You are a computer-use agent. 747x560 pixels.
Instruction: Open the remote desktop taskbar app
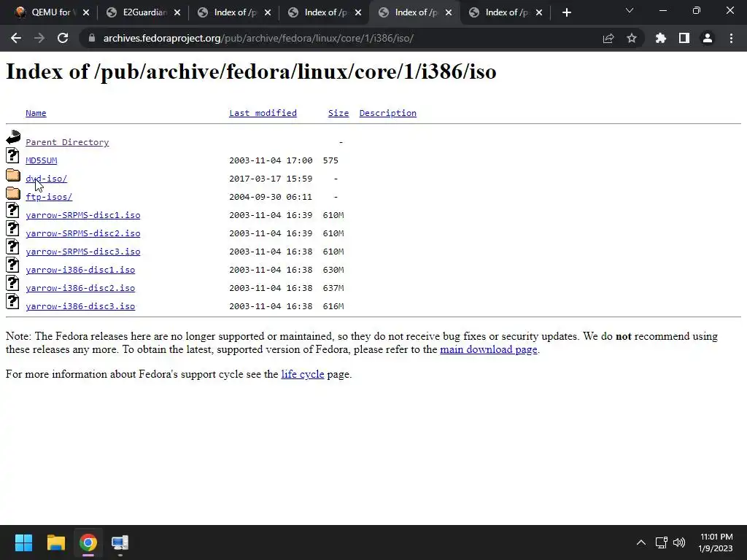pos(120,542)
